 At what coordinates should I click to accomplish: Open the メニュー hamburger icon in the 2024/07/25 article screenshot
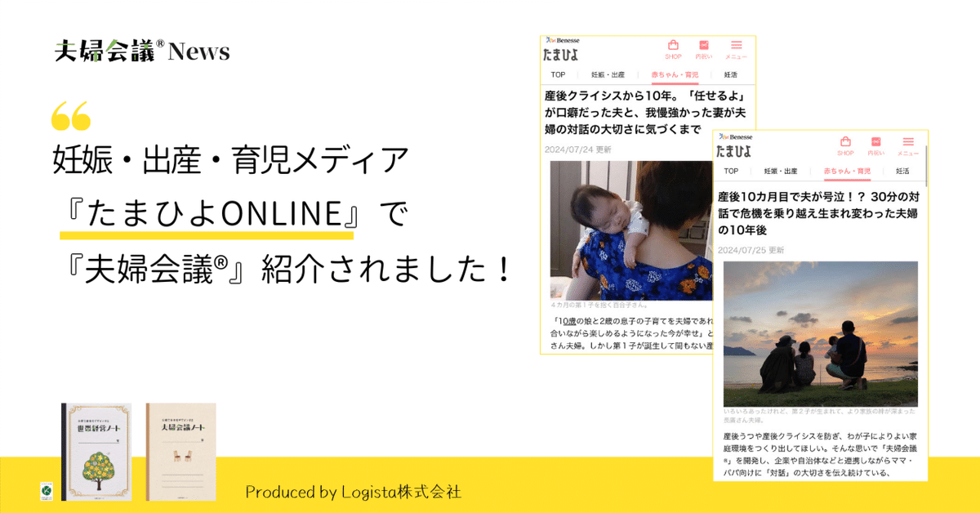908,141
